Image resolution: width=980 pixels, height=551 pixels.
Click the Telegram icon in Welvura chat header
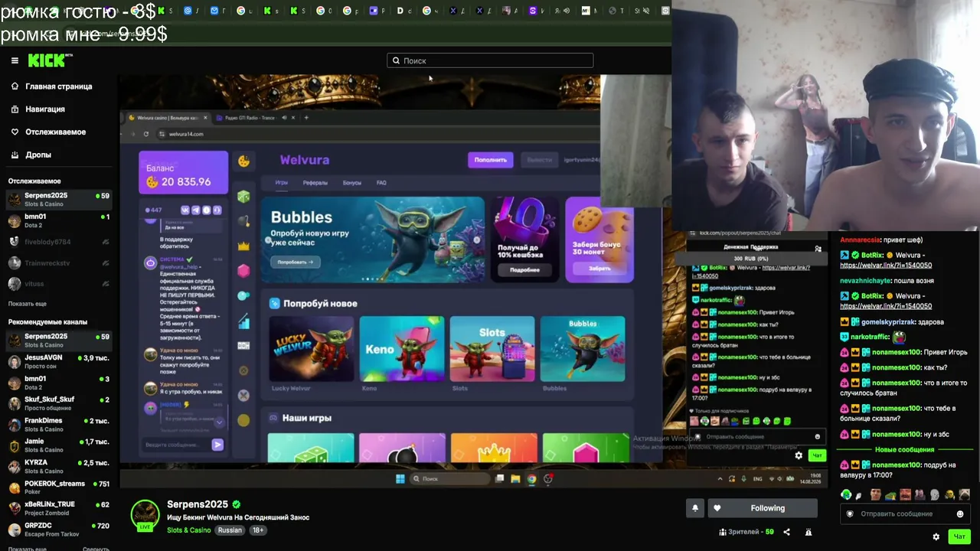point(196,210)
